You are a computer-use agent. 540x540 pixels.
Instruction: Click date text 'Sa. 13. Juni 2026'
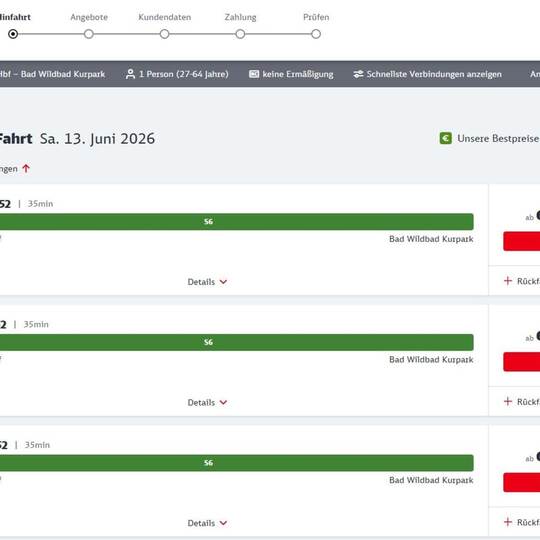point(97,139)
